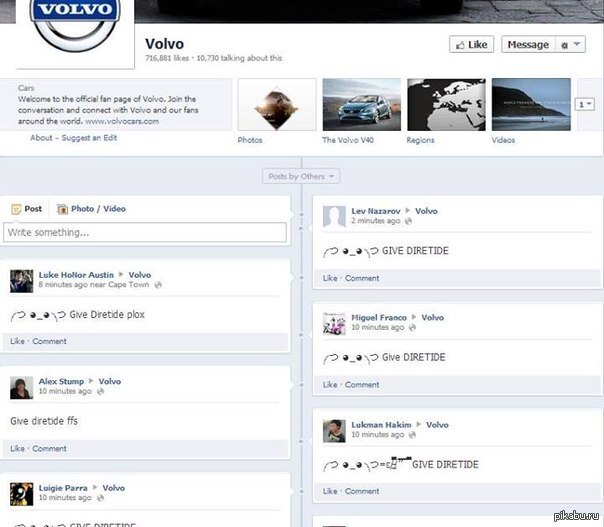Expand the page tabs count dropdown
Viewport: 604px width, 527px height.
(585, 105)
